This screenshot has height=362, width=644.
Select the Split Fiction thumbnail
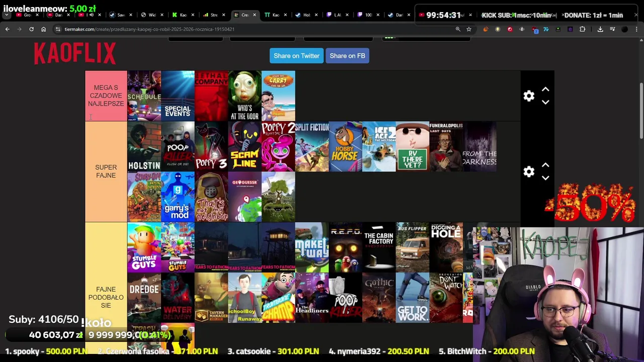pyautogui.click(x=312, y=147)
